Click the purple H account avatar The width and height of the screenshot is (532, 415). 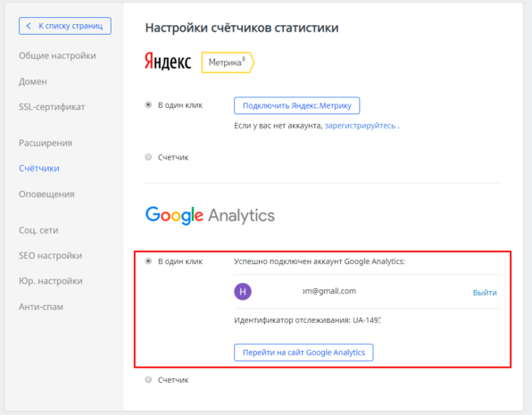243,292
